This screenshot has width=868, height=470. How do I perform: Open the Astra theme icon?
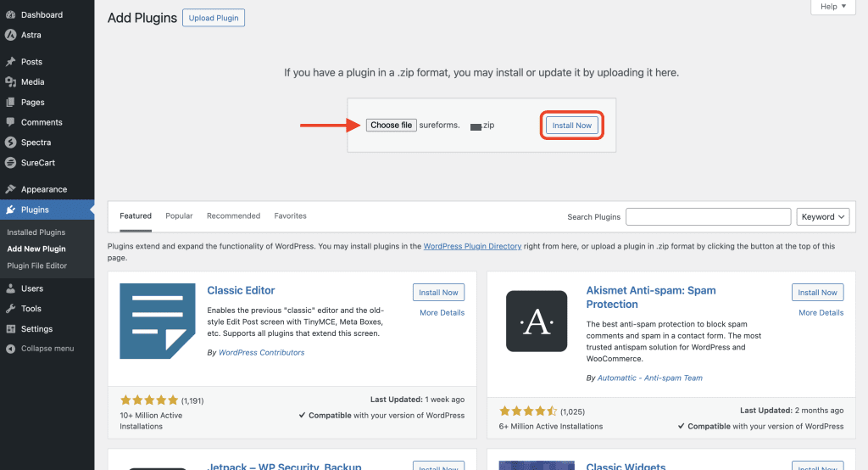[x=10, y=35]
